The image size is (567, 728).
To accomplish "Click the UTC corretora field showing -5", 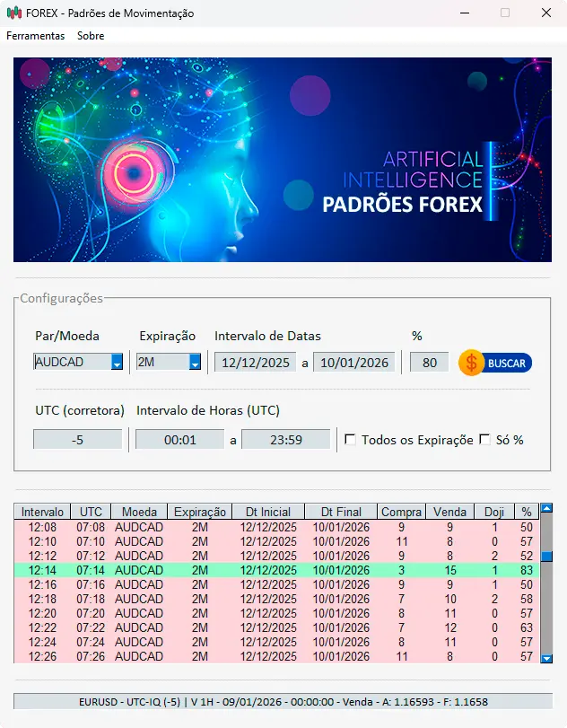I will coord(77,440).
